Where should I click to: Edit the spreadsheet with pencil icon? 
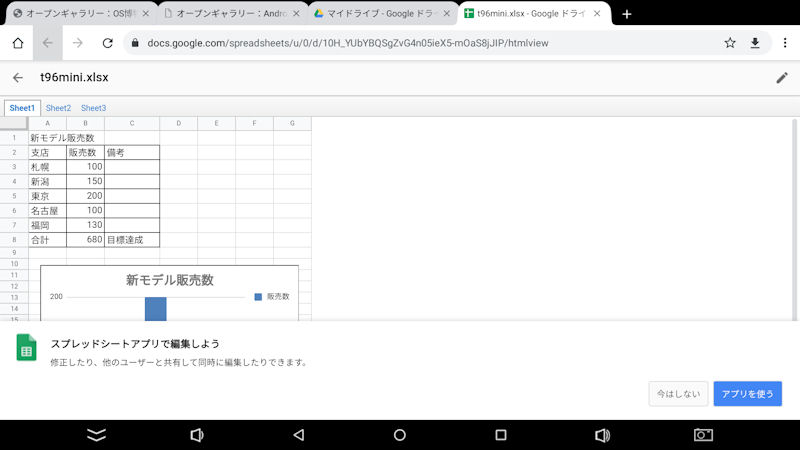coord(782,78)
